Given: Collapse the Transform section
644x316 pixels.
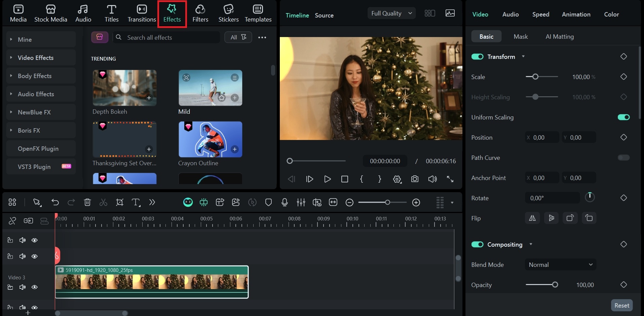Looking at the screenshot, I should point(523,57).
